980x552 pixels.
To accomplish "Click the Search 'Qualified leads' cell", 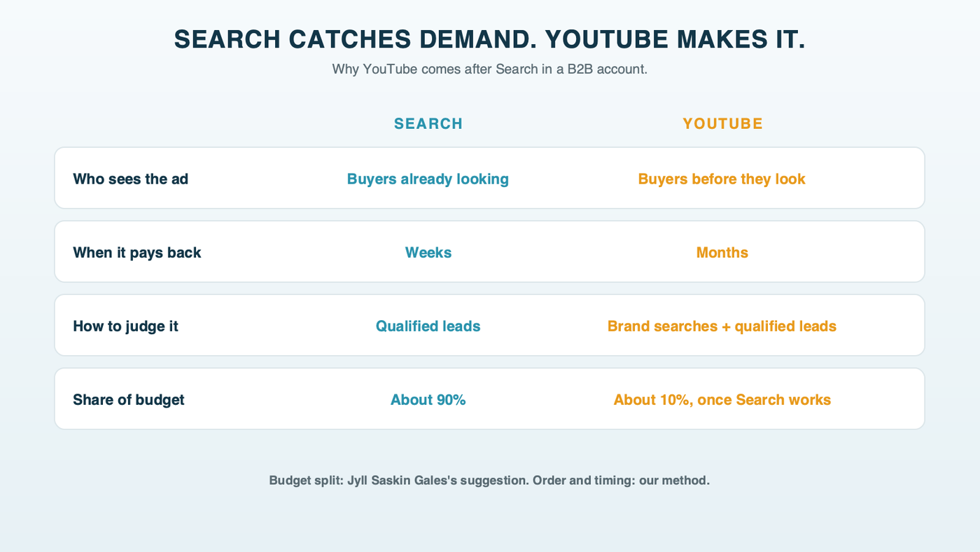I will coord(428,326).
